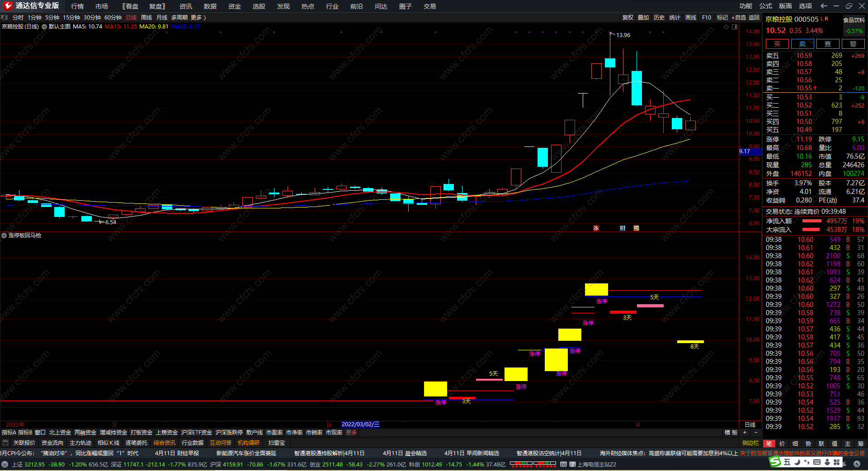Click the Sogou input method S icon
Viewport: 868px width, 471px height.
[775, 462]
